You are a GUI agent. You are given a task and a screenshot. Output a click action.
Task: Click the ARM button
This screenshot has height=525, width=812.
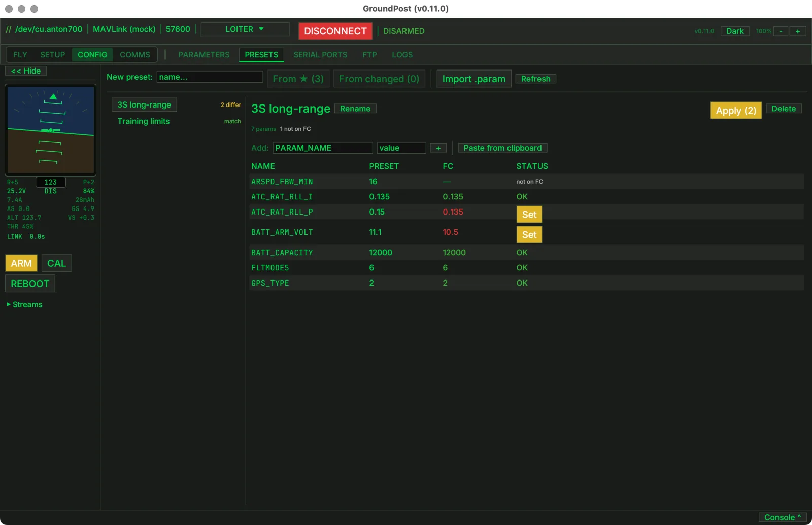[21, 263]
